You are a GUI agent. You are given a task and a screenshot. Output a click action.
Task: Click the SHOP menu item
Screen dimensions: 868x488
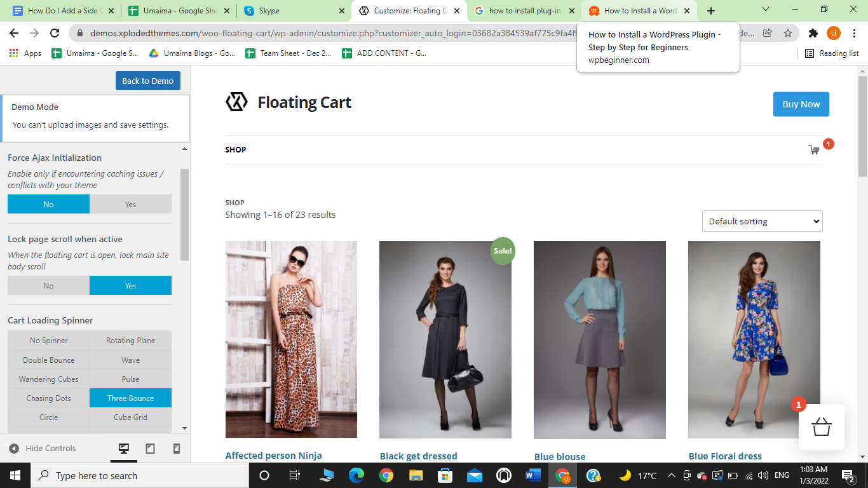click(235, 149)
